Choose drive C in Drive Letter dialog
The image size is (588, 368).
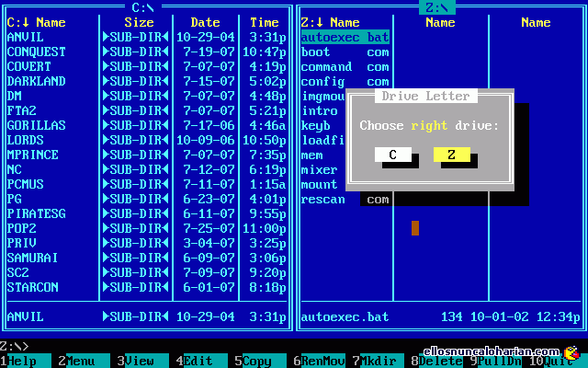point(393,155)
